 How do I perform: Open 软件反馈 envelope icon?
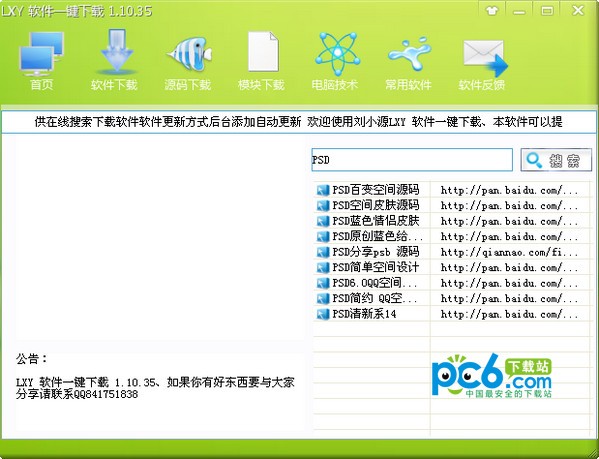485,57
